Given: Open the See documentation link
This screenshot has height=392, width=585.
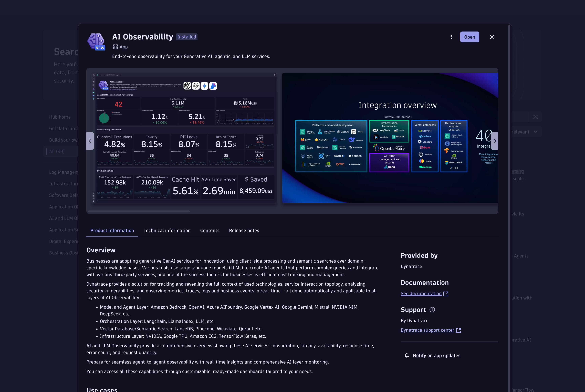Looking at the screenshot, I should tap(421, 294).
